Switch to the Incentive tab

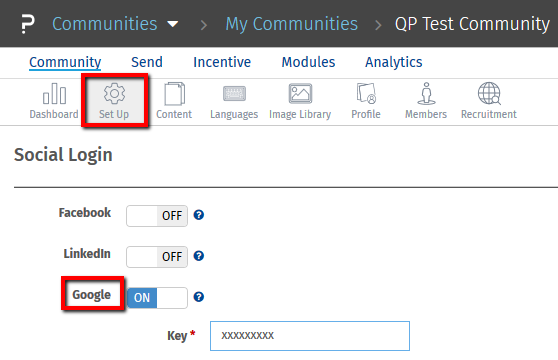tap(222, 62)
